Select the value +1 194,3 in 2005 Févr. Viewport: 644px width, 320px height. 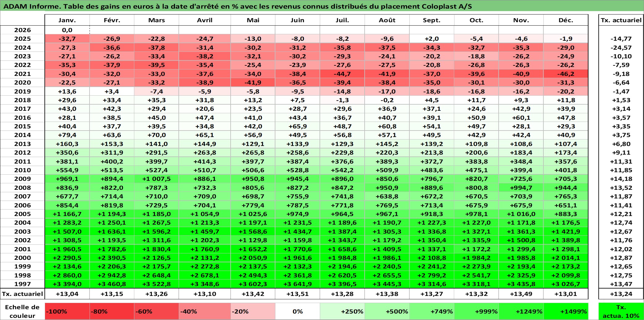click(x=112, y=214)
